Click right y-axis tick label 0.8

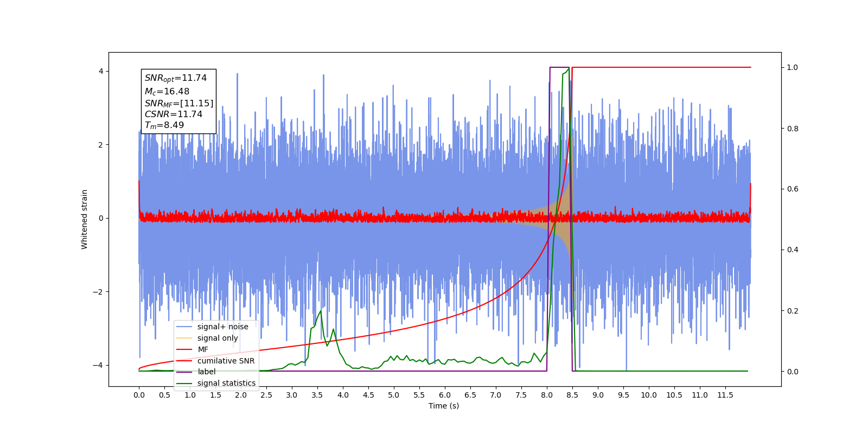pos(793,129)
